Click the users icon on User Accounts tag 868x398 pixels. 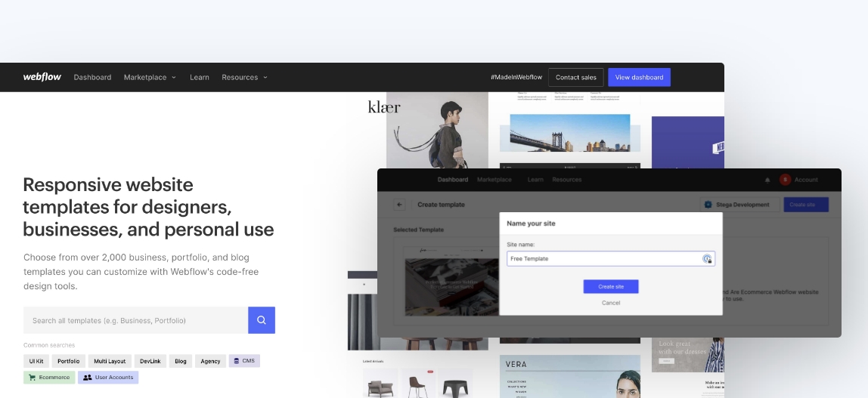tap(87, 378)
